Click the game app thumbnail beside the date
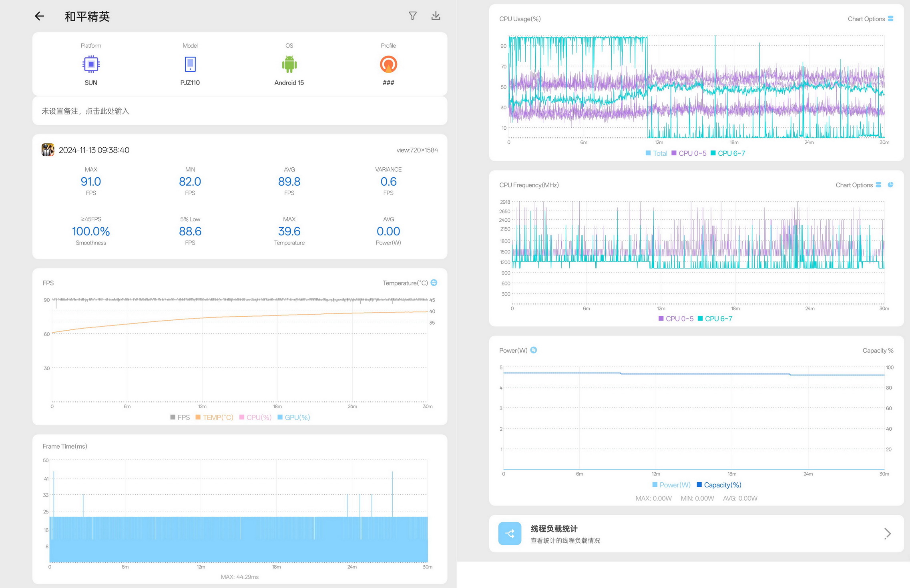The image size is (910, 588). point(48,150)
